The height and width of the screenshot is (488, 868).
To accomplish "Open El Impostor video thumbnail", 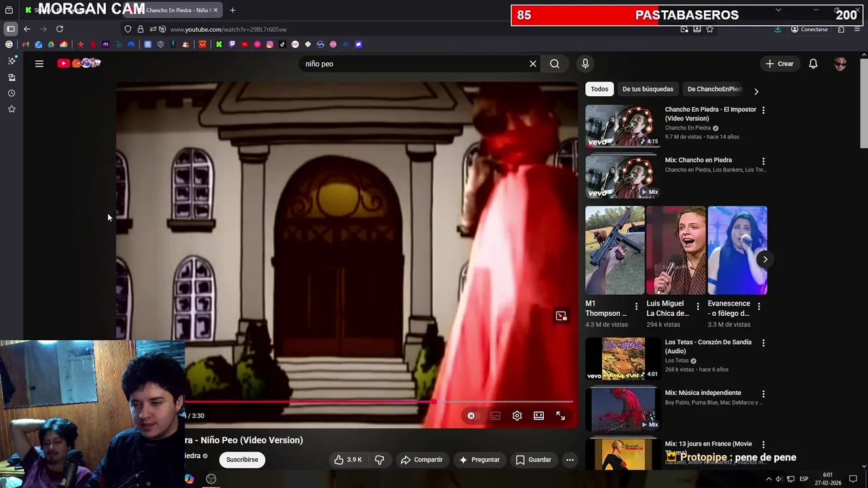I will pos(623,125).
